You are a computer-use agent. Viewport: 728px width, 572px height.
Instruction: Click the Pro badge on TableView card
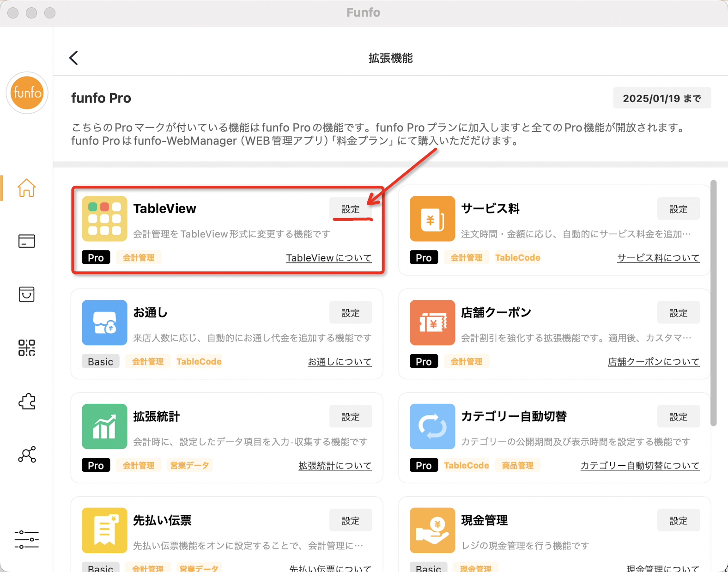pyautogui.click(x=96, y=257)
